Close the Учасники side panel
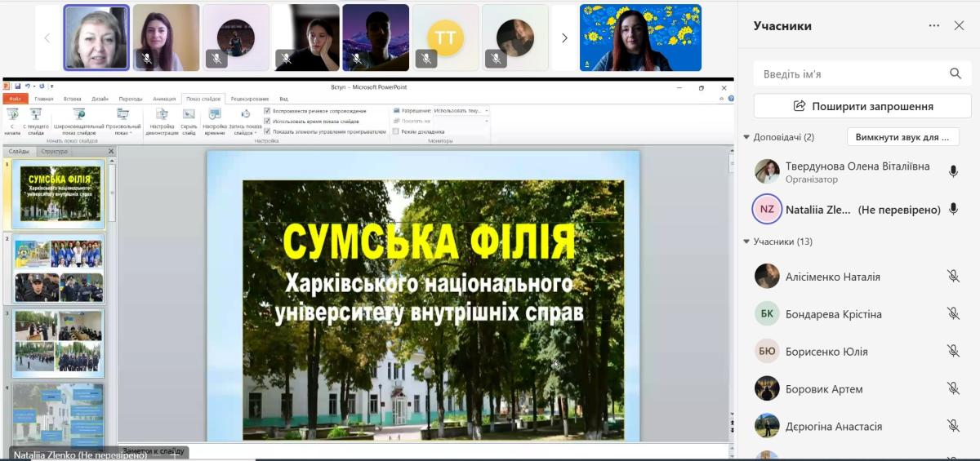The height and width of the screenshot is (461, 980). 960,25
